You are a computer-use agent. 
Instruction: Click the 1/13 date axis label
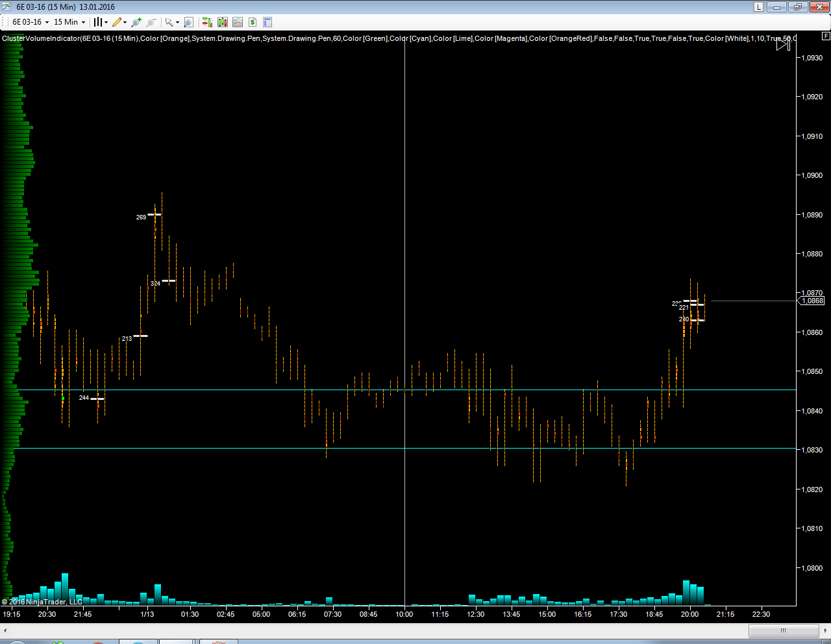pyautogui.click(x=147, y=614)
